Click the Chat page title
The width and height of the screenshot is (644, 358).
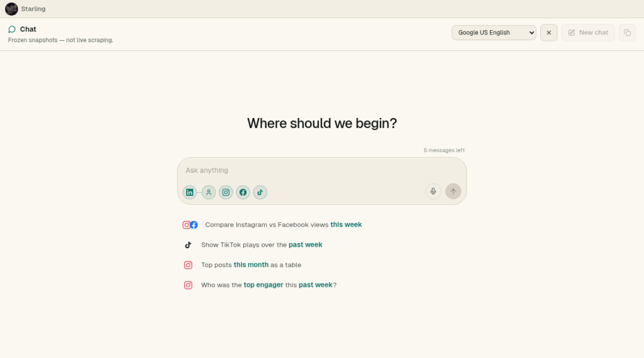(28, 29)
